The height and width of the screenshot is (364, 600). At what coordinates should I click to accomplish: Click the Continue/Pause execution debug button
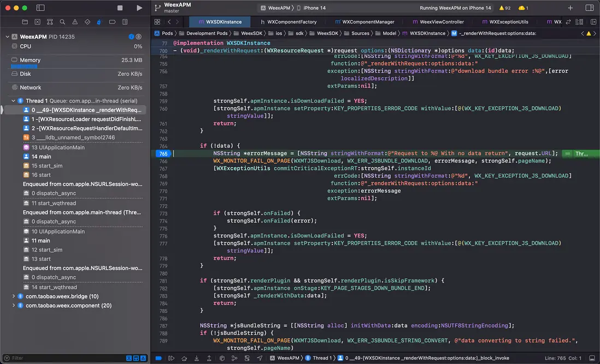tap(171, 359)
